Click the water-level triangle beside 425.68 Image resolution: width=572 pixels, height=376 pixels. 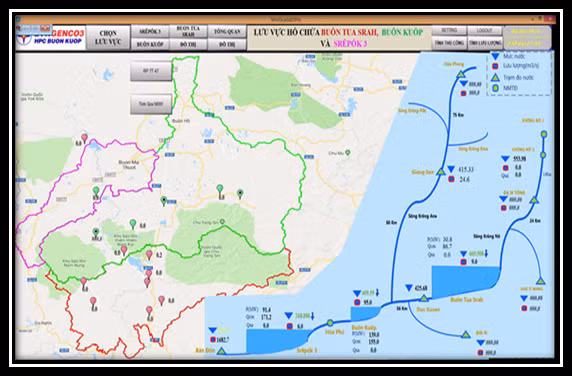coord(409,288)
